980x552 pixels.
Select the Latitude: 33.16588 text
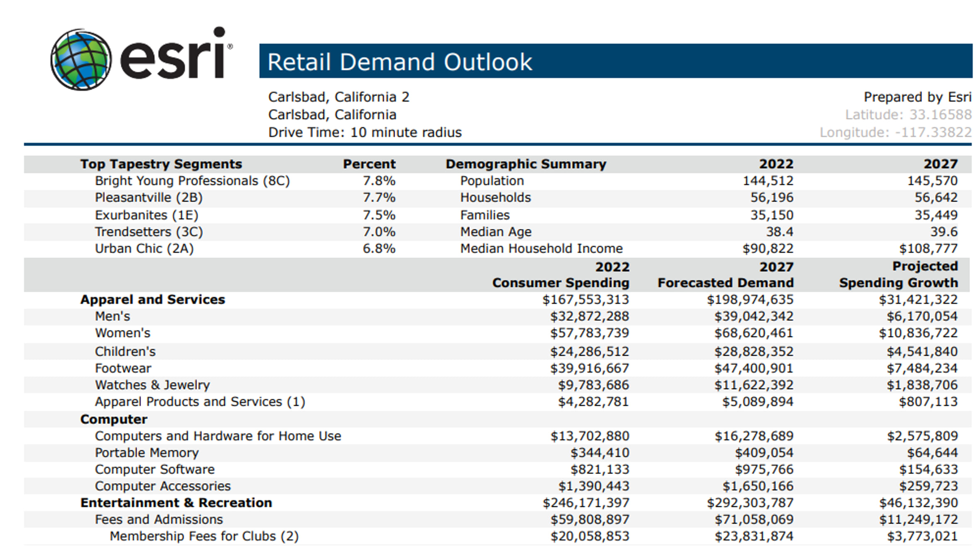coord(908,115)
